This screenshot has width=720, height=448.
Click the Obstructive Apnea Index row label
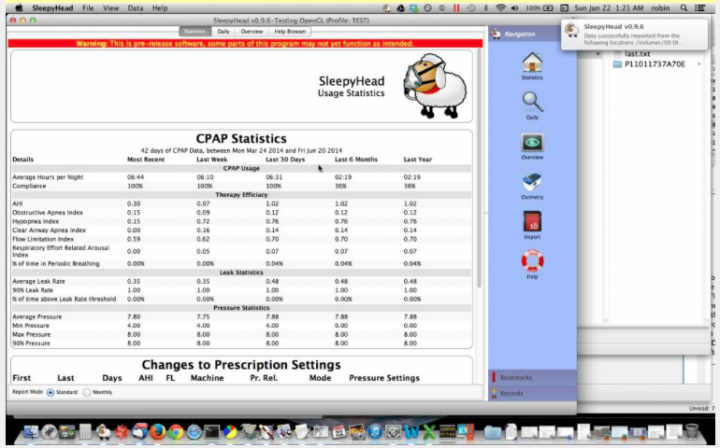47,213
